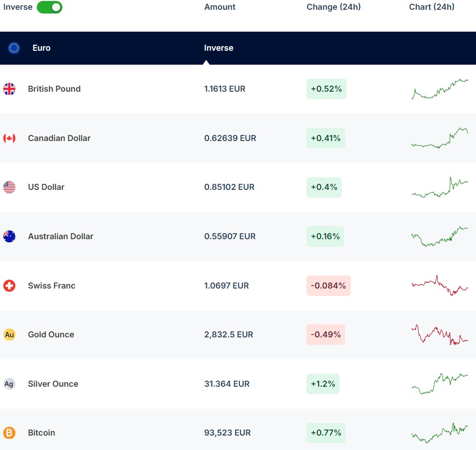Click the Silver Ounce Ag icon
The image size is (476, 450).
tap(9, 384)
